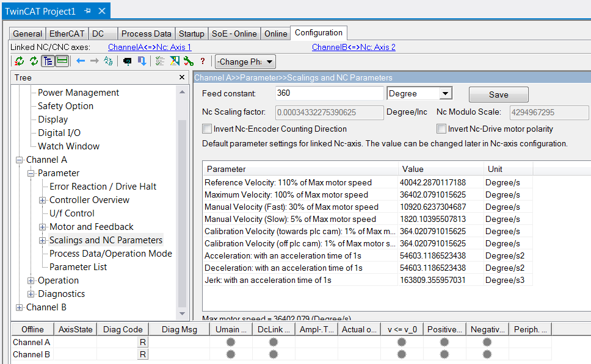This screenshot has height=364, width=591.
Task: Click the R button for Channel B
Action: coord(142,355)
